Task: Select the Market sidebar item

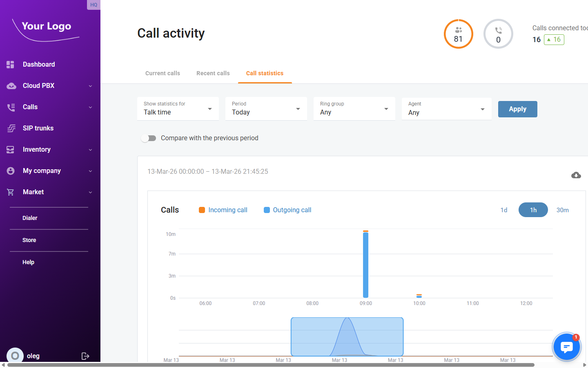Action: tap(33, 192)
